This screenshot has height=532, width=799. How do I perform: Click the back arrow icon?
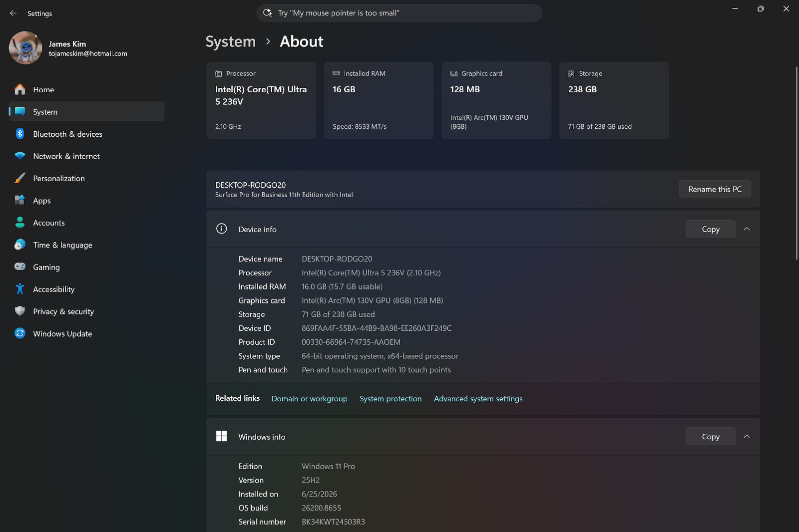coord(13,13)
